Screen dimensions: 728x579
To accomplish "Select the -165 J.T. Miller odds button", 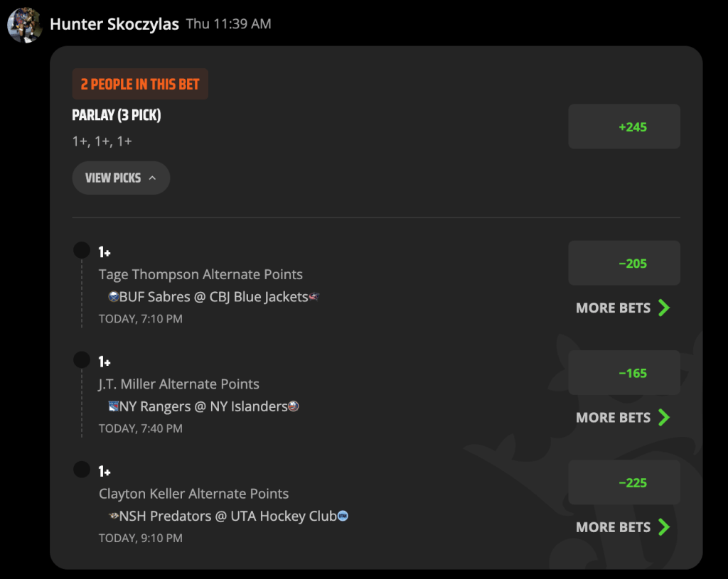I will coord(624,372).
